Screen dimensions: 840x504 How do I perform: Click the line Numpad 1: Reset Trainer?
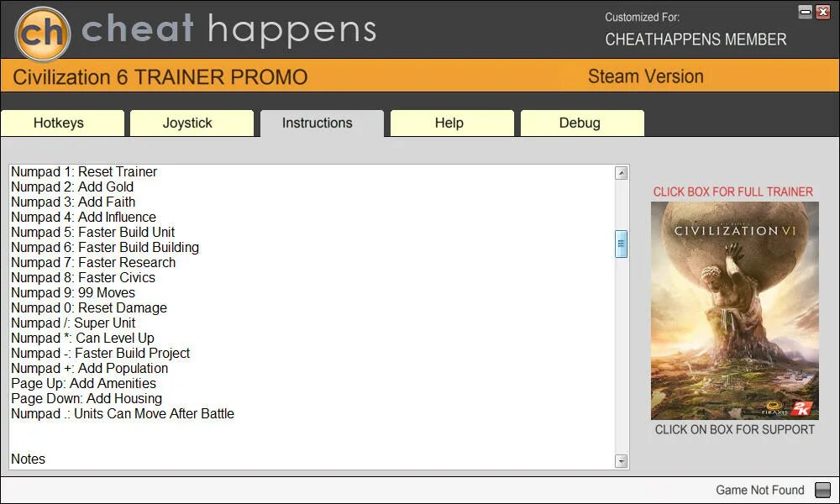point(84,172)
